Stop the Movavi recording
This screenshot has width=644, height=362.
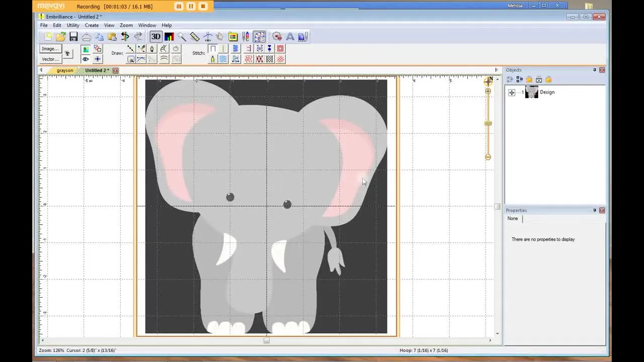(203, 6)
